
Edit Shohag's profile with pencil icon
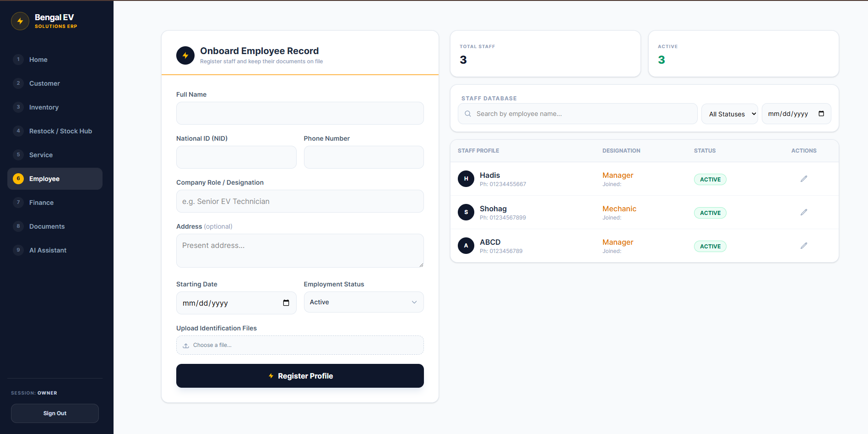pyautogui.click(x=804, y=212)
